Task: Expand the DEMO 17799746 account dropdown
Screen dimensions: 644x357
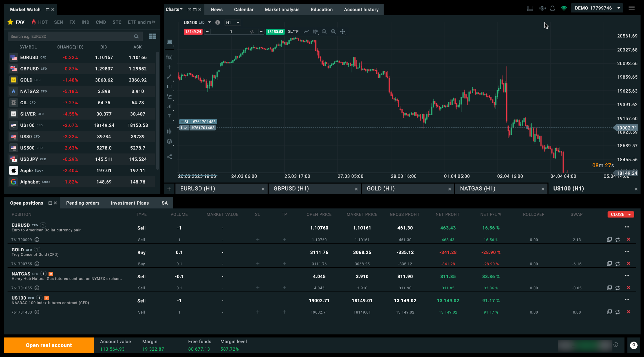Action: tap(597, 8)
